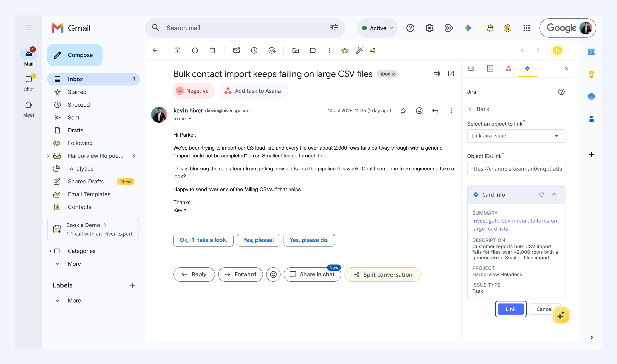The image size is (617, 364).
Task: Click the Search mail field
Action: 245,28
